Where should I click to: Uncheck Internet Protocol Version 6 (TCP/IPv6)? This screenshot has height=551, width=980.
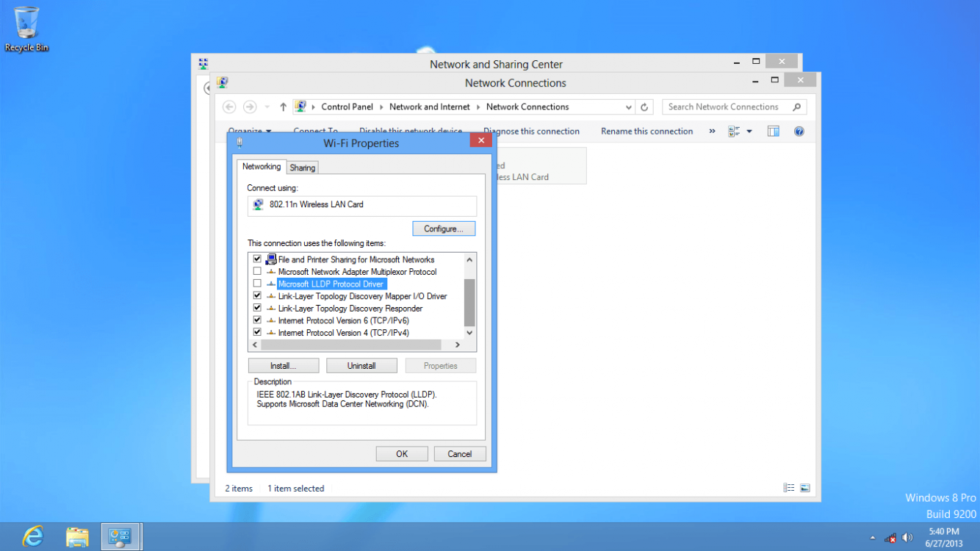click(257, 321)
